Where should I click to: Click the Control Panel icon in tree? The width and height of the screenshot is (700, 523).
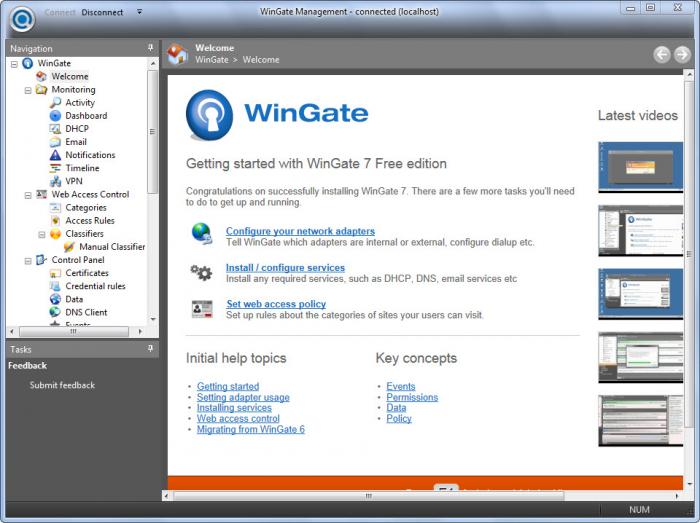pyautogui.click(x=41, y=260)
